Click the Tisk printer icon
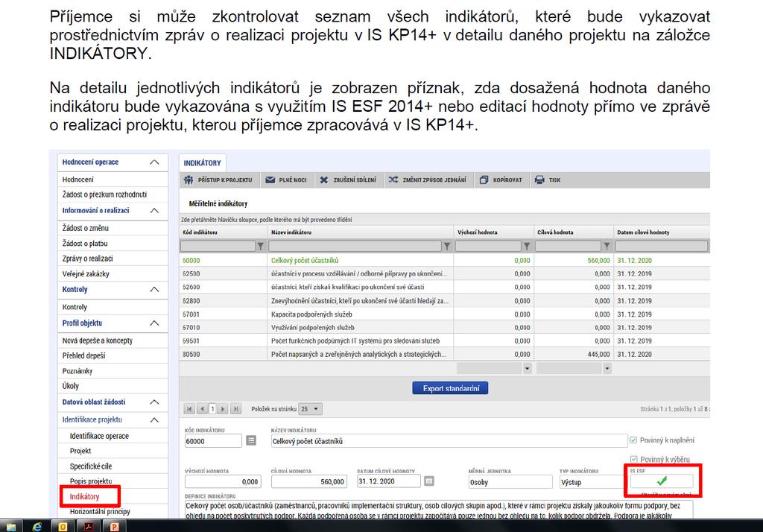 [x=539, y=180]
